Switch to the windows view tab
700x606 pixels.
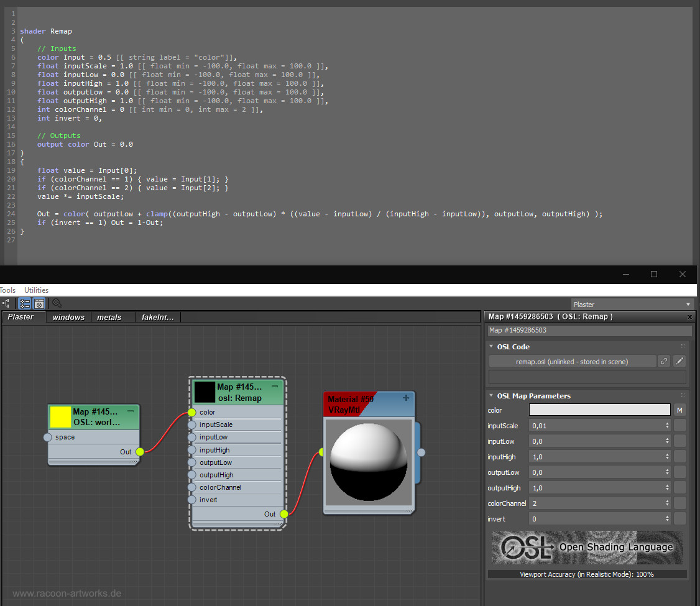(x=68, y=317)
